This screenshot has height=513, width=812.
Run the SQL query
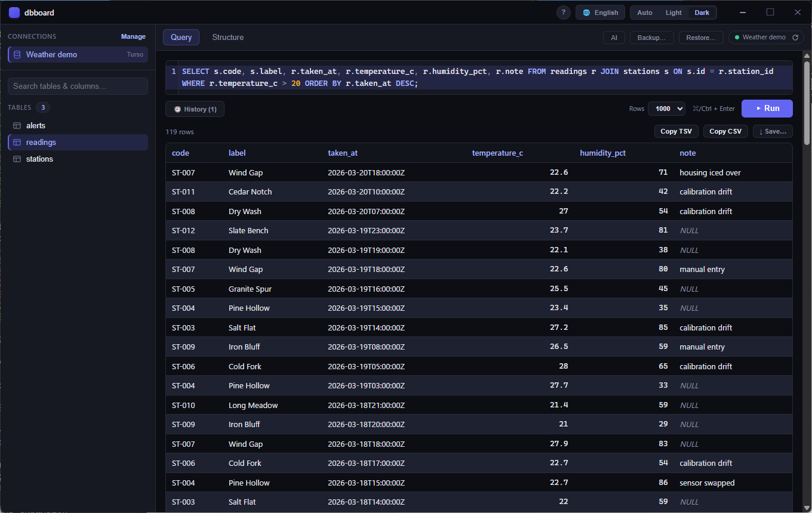click(x=767, y=109)
